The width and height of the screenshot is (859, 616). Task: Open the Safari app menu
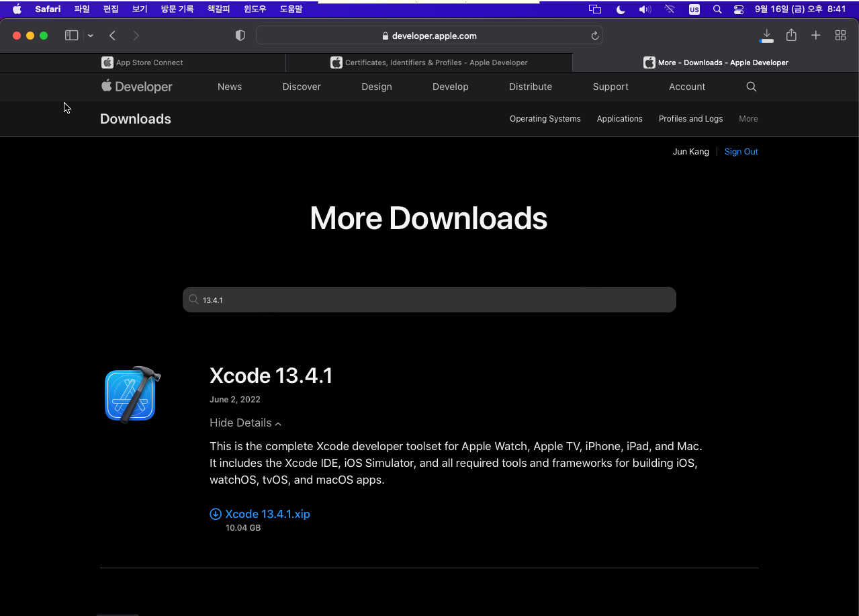48,9
